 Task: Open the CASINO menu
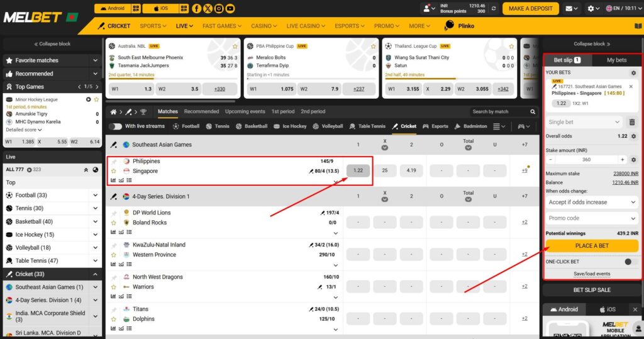(x=264, y=26)
